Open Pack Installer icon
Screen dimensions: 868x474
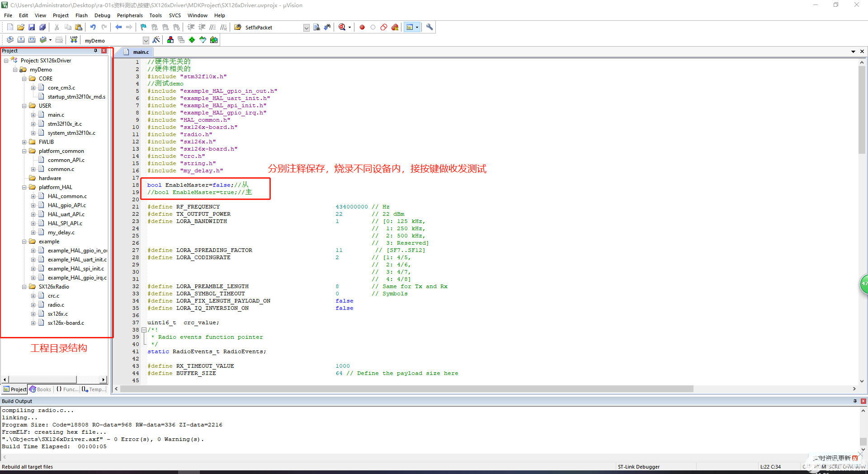point(214,40)
